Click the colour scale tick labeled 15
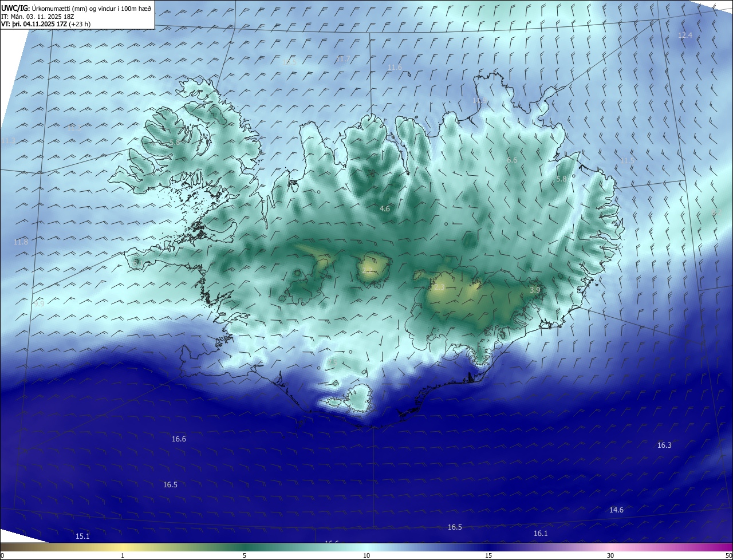The width and height of the screenshot is (733, 560). [x=488, y=556]
